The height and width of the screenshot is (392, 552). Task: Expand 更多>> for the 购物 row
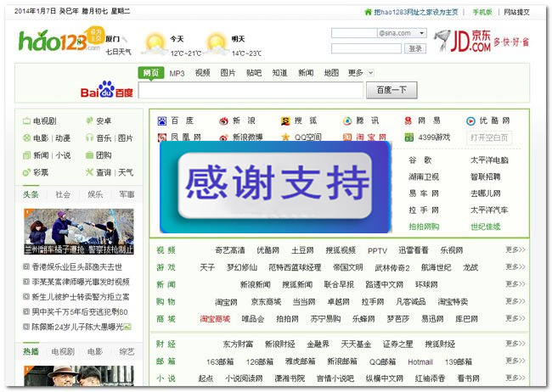point(515,301)
